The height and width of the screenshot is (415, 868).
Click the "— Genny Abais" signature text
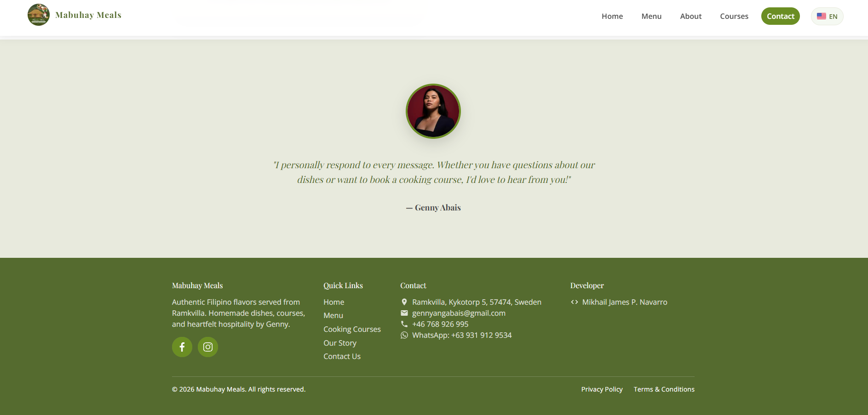click(x=433, y=208)
